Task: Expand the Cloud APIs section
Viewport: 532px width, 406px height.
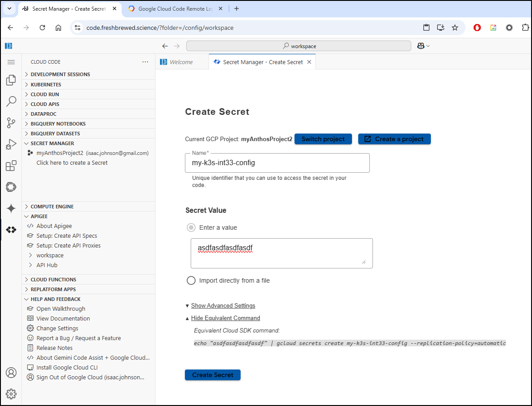Action: 89,104
